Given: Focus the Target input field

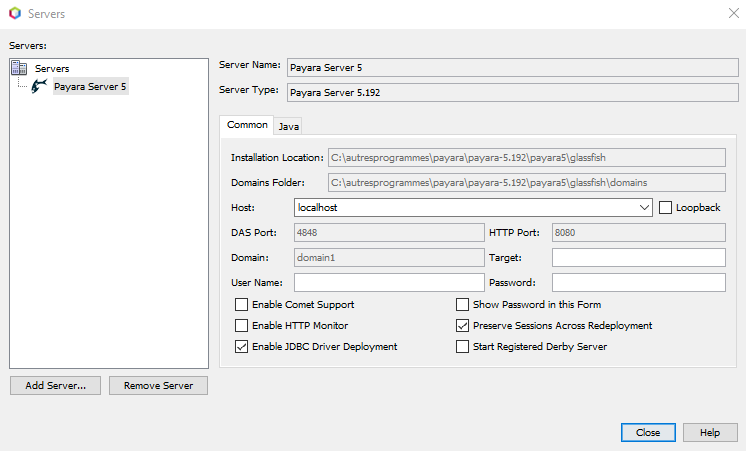Looking at the screenshot, I should click(x=638, y=257).
